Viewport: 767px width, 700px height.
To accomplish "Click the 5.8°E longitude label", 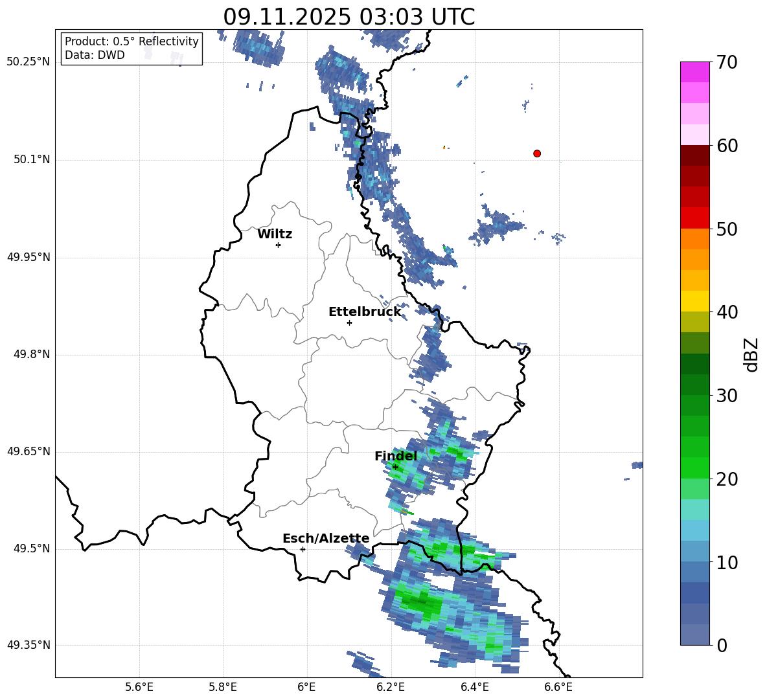I will (223, 687).
